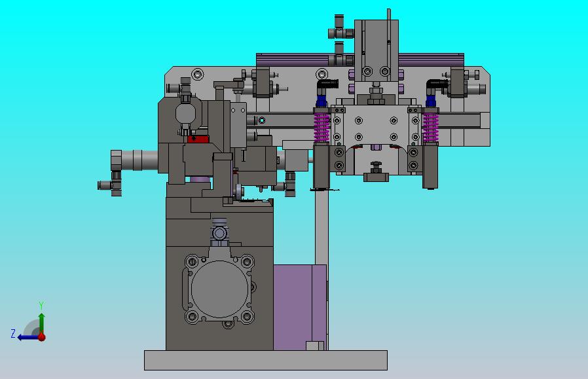
Task: Click the blue Z axis arrow of the triad
Action: tap(28, 337)
